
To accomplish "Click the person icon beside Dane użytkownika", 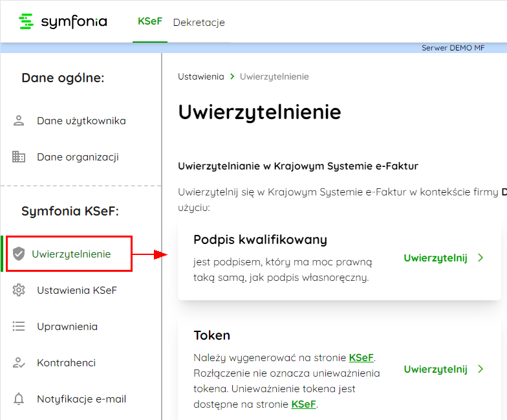I will point(19,120).
